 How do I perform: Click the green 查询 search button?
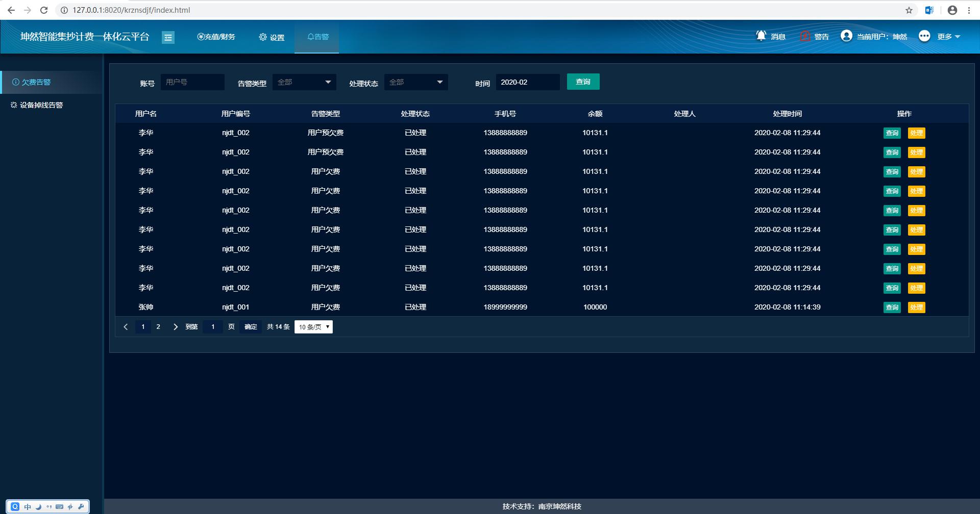583,82
